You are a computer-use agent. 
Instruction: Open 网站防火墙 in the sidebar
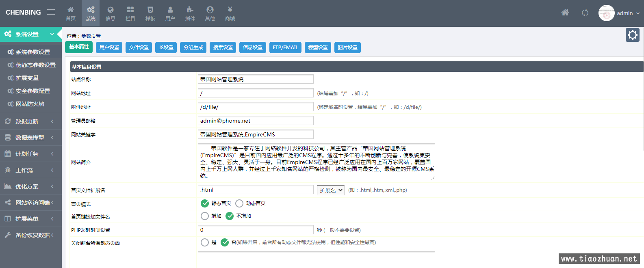(30, 104)
